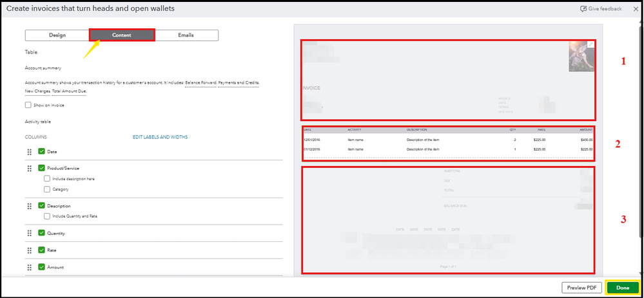644x298 pixels.
Task: Click the 12/01/2016 date in preview
Action: point(311,140)
